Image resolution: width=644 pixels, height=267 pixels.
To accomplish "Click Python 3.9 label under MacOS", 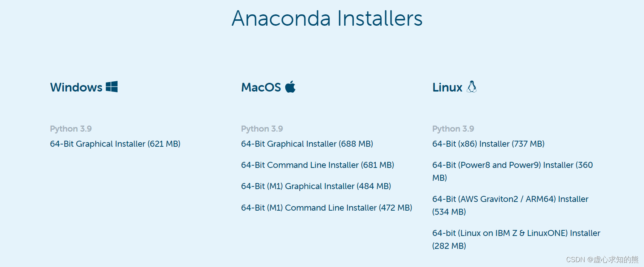I will [262, 129].
